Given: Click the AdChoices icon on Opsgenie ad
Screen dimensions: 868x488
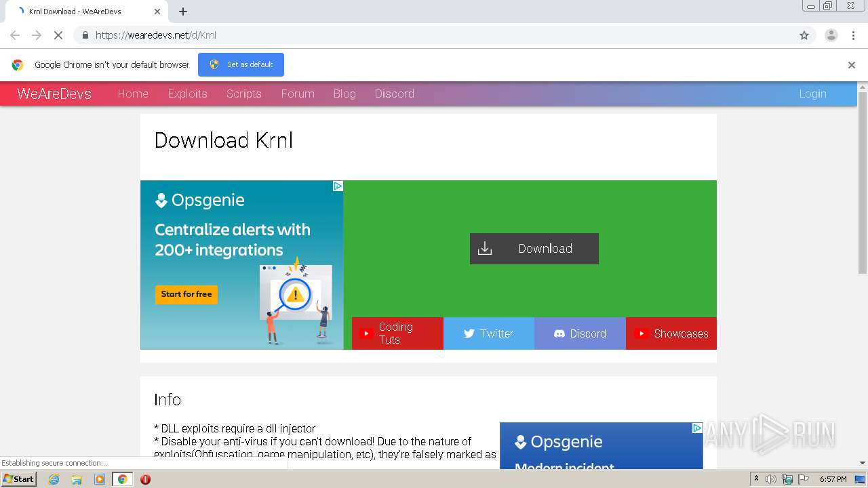Looking at the screenshot, I should click(x=338, y=186).
